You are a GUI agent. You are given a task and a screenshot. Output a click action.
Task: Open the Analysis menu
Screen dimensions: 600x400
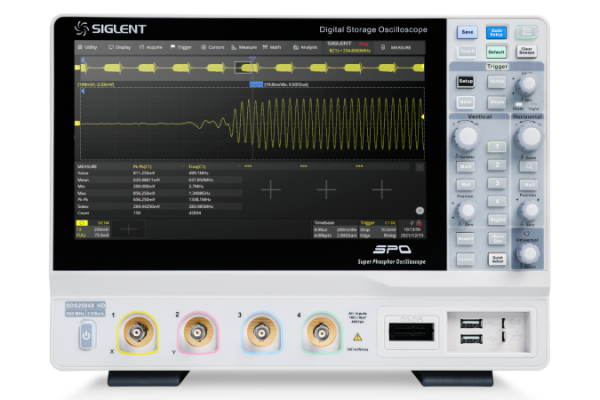pyautogui.click(x=307, y=45)
